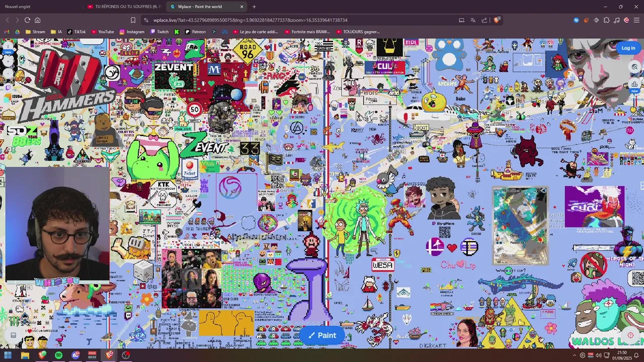
Task: Open the Patreon bookmark
Action: (195, 32)
